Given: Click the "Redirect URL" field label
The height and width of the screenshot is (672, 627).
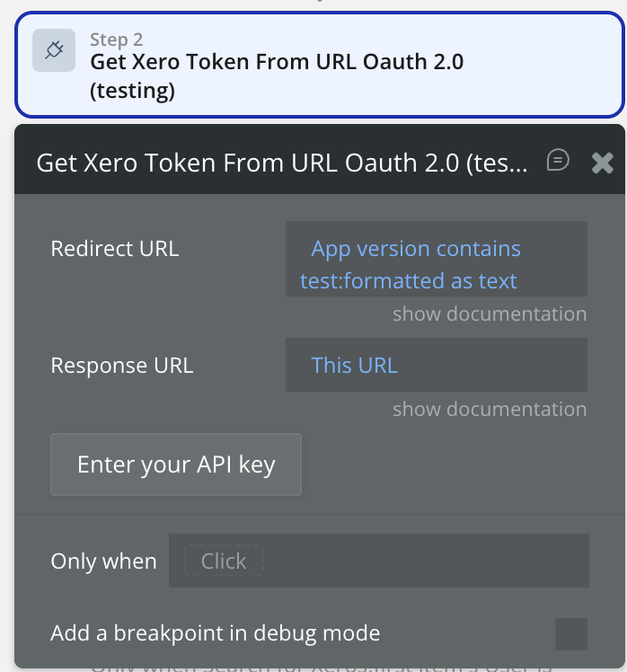Looking at the screenshot, I should [115, 248].
